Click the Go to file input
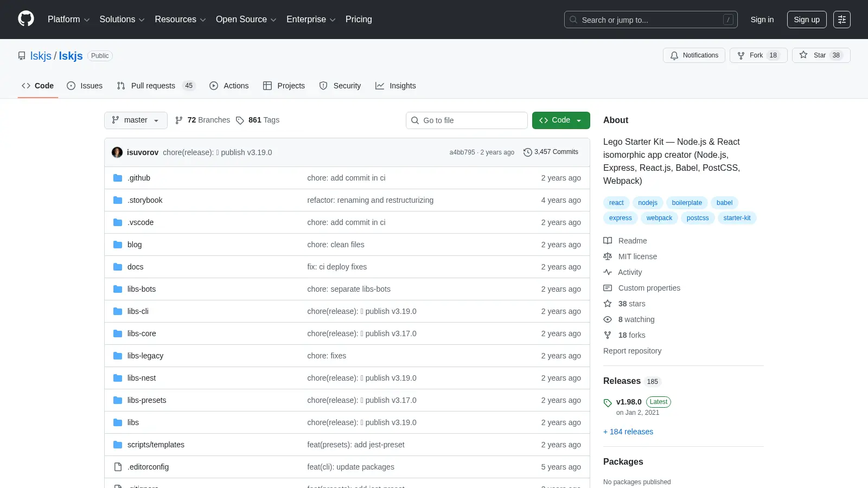Screen dimensions: 868x488 (x=467, y=120)
